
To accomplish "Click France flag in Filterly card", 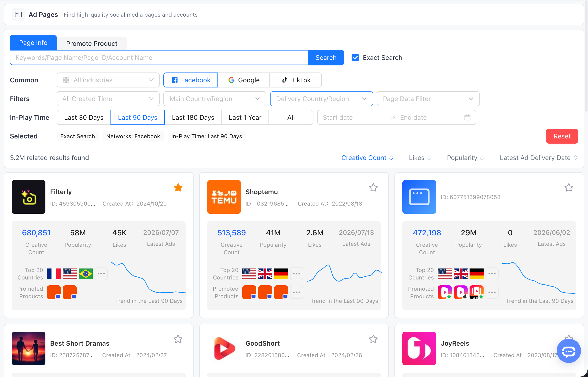I will 54,274.
